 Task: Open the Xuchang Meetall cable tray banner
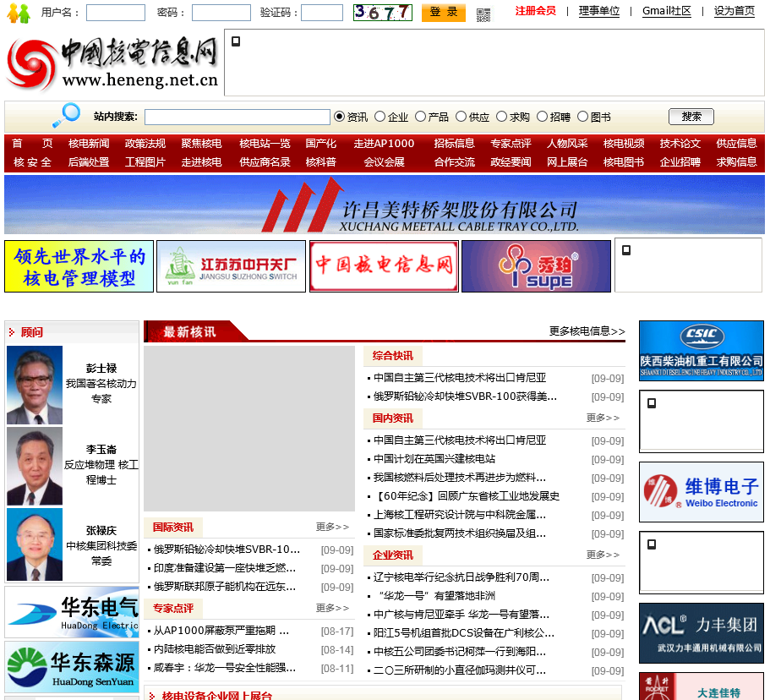point(385,205)
